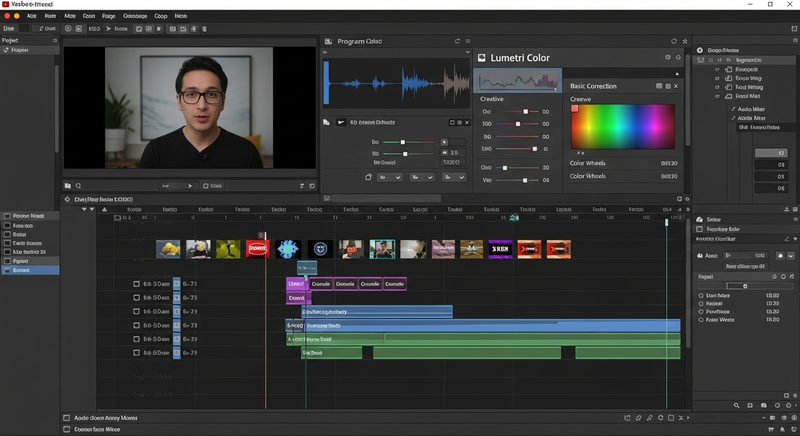The width and height of the screenshot is (800, 436).
Task: Open the Adit menu in menu bar
Action: 32,16
